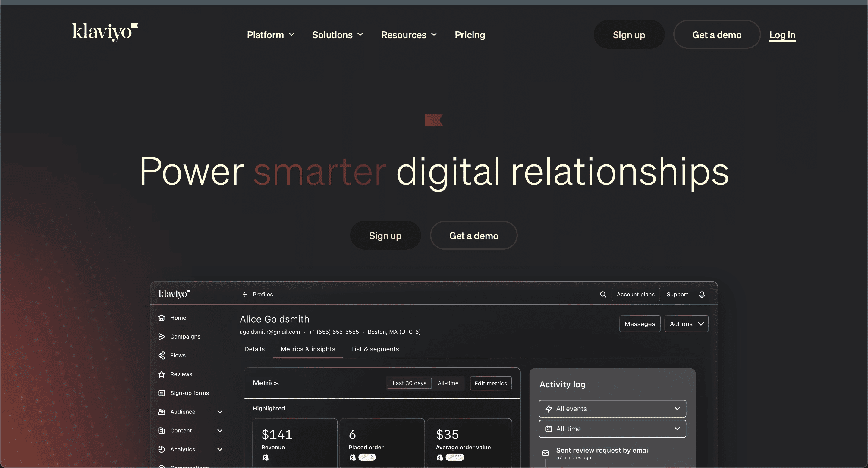
Task: Click the Alice Goldsmith profile name
Action: tap(274, 319)
